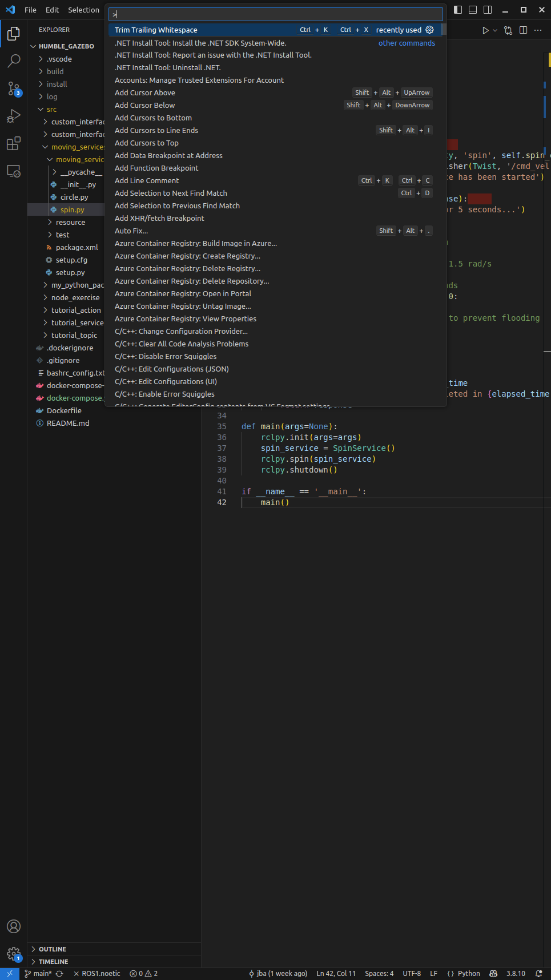The image size is (551, 980).
Task: Open the Extensions view
Action: coord(14,143)
